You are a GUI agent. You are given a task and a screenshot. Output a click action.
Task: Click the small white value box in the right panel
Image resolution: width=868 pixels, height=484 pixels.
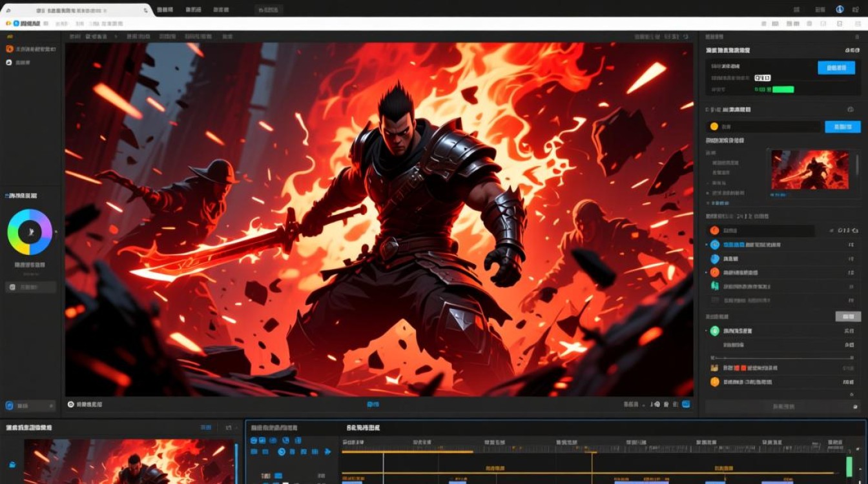tap(761, 78)
